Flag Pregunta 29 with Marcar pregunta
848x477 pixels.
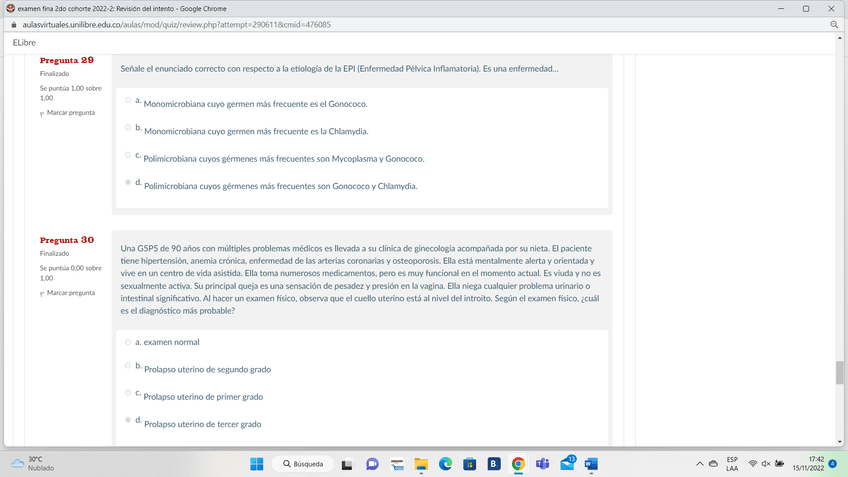[x=68, y=113]
